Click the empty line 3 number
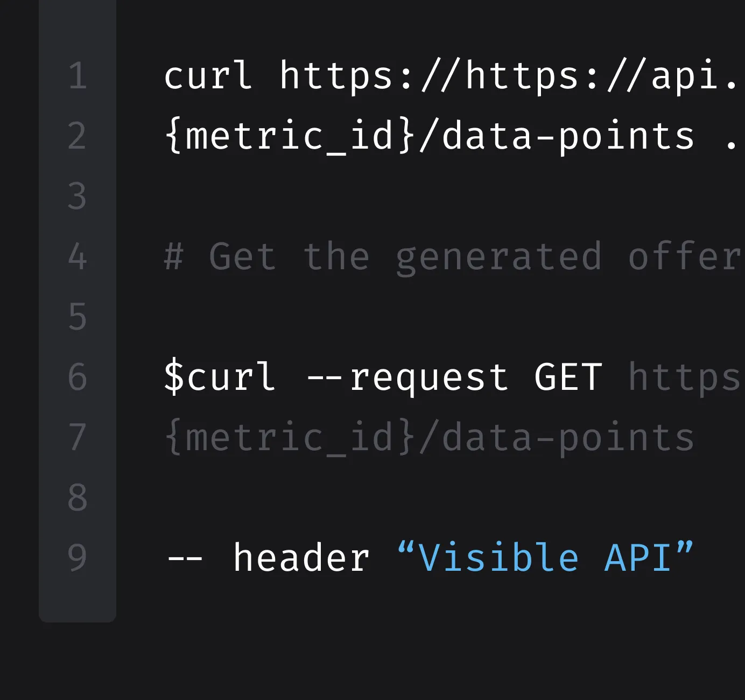The width and height of the screenshot is (745, 700). 78,197
